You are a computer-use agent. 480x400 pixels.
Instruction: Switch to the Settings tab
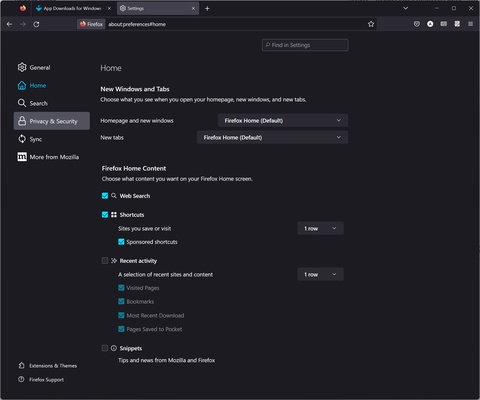(x=158, y=8)
